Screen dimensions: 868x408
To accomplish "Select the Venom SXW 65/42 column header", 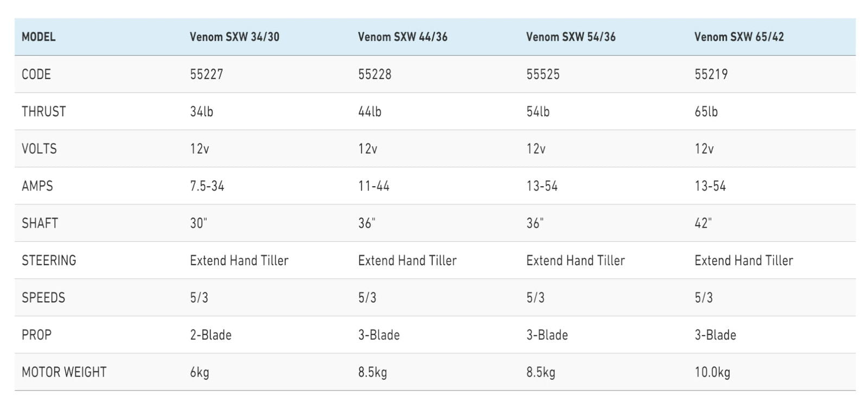I will [x=739, y=37].
